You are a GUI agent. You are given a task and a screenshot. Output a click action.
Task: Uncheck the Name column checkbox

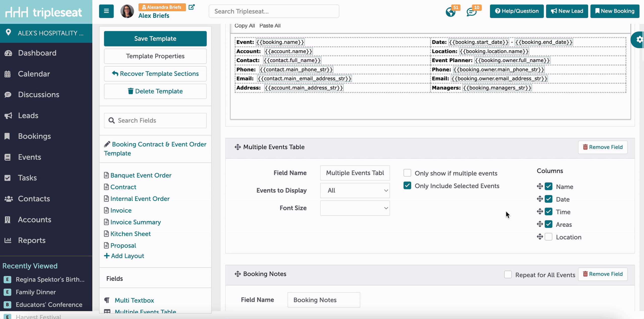[x=549, y=186]
